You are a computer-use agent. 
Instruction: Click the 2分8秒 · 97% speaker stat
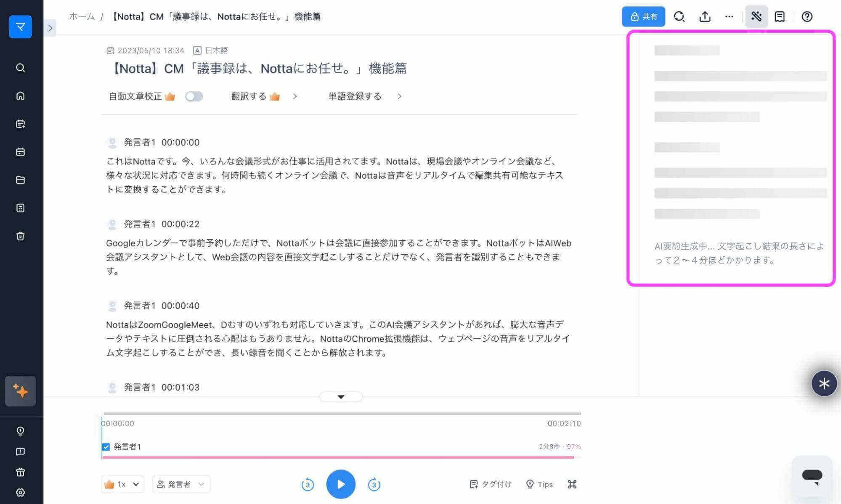point(560,446)
